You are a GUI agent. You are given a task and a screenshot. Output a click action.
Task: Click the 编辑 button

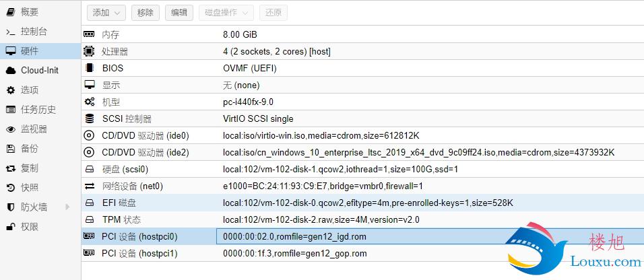coord(179,13)
